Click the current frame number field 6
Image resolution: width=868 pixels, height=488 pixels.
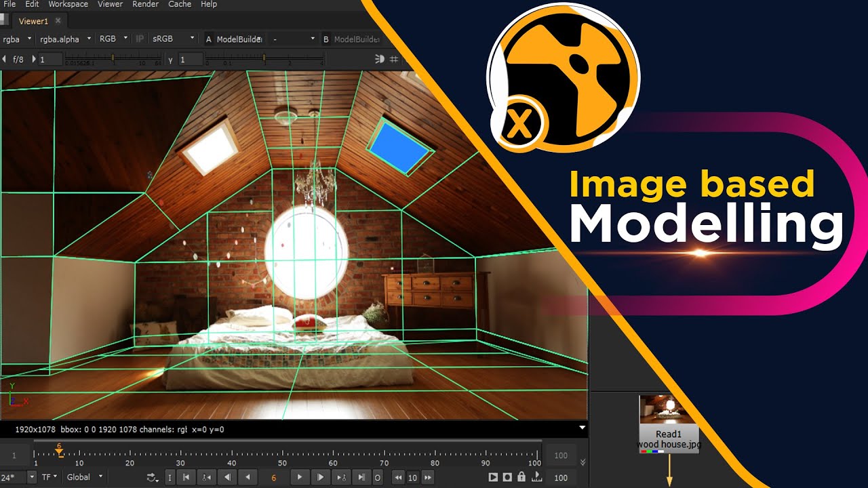274,477
